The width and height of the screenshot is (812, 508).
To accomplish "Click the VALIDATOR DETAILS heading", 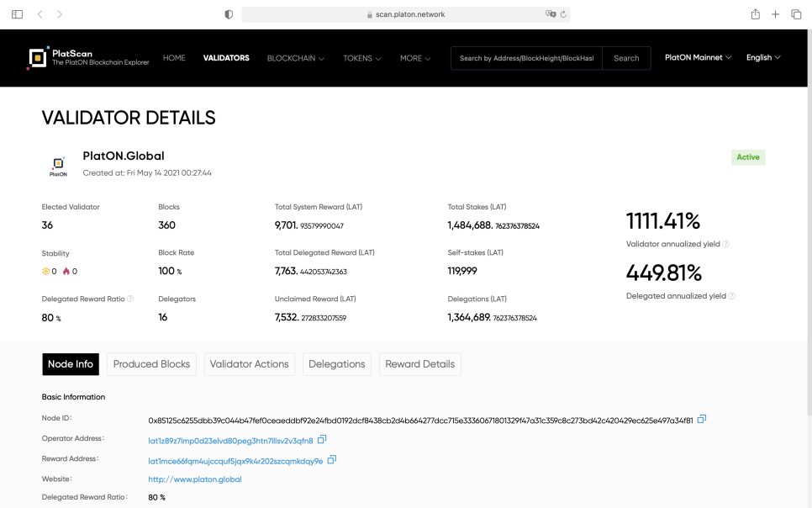I will pos(129,118).
